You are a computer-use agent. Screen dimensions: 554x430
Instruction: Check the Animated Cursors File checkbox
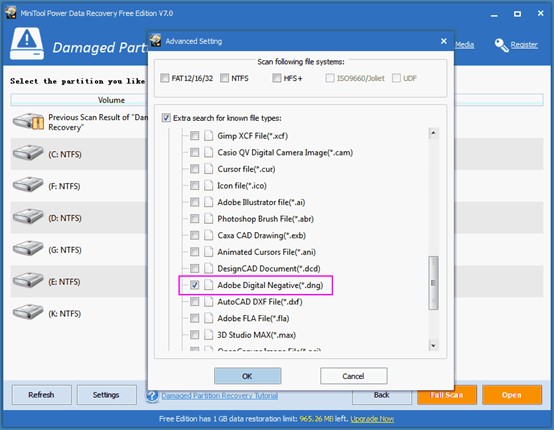194,252
